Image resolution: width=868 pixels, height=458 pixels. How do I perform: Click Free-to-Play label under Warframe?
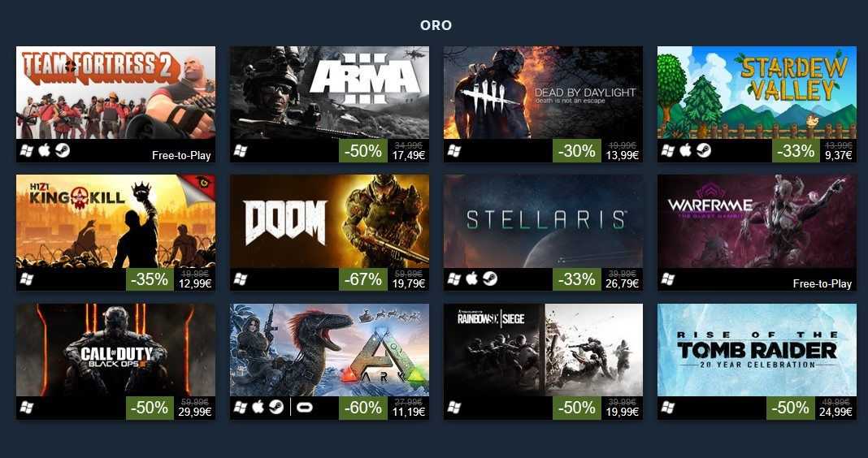(x=822, y=283)
